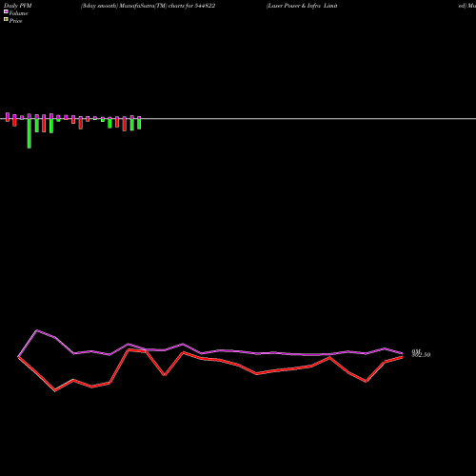Click the Volume legend color swatch
Viewport: 476px width, 476px height.
[x=6, y=11]
